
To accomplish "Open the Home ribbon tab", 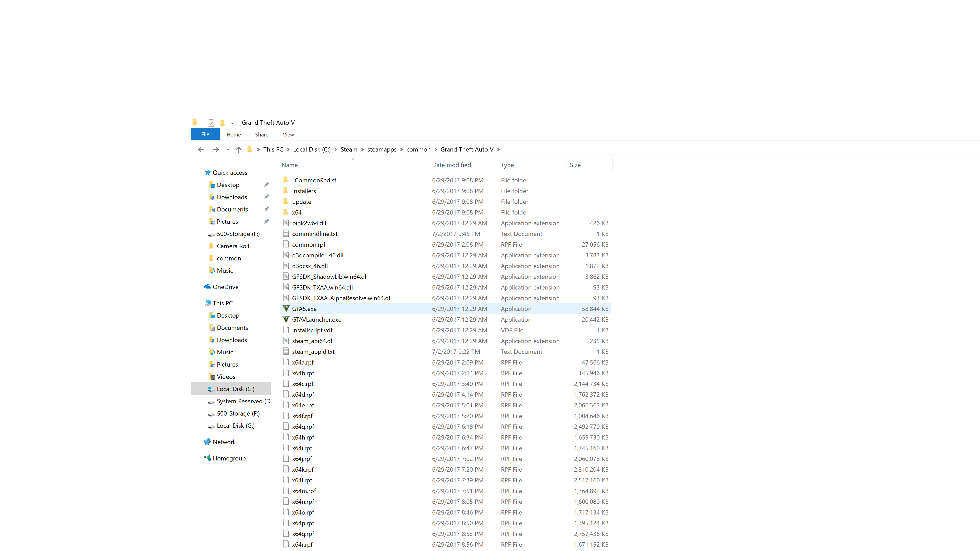I will point(234,135).
